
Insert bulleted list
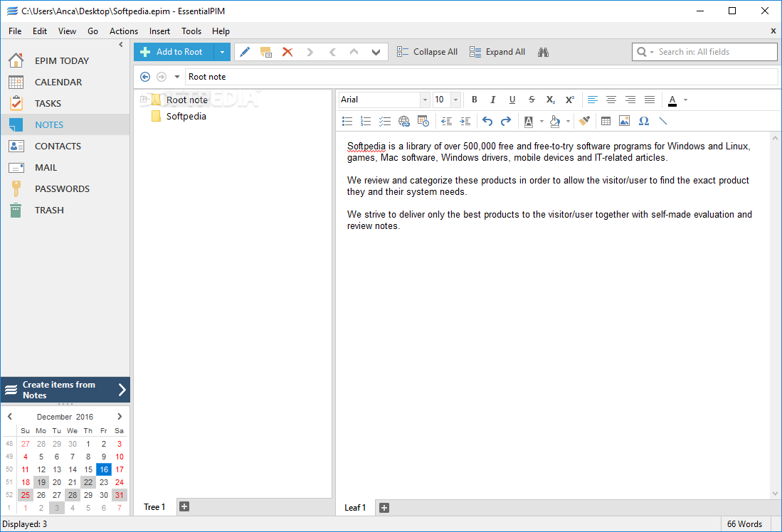coord(348,121)
